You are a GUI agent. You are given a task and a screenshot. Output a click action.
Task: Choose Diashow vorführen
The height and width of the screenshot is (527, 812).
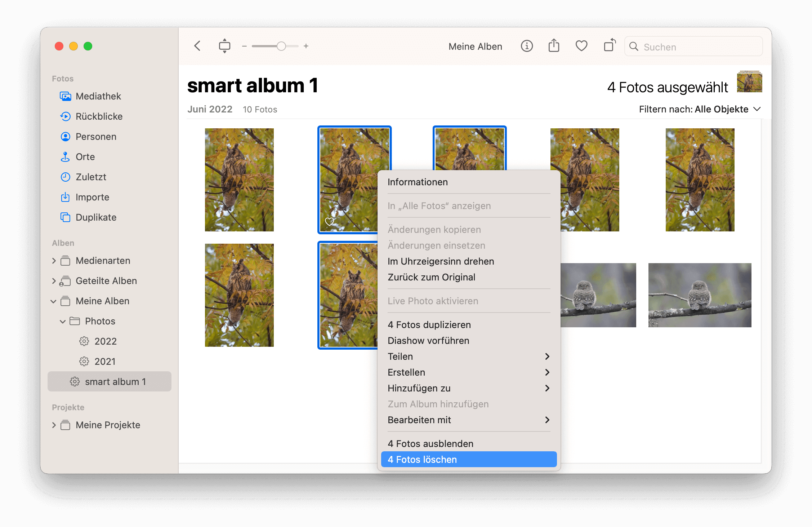click(469, 341)
